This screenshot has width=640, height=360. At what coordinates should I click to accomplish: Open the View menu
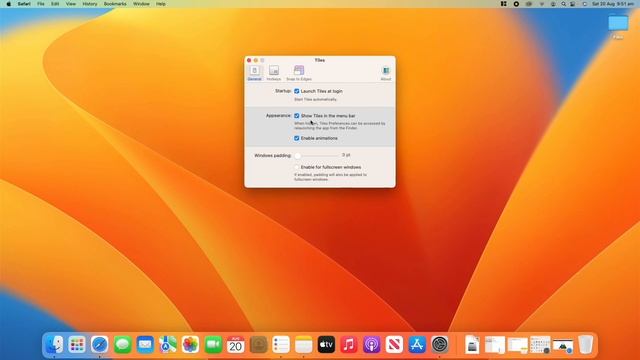click(x=71, y=4)
